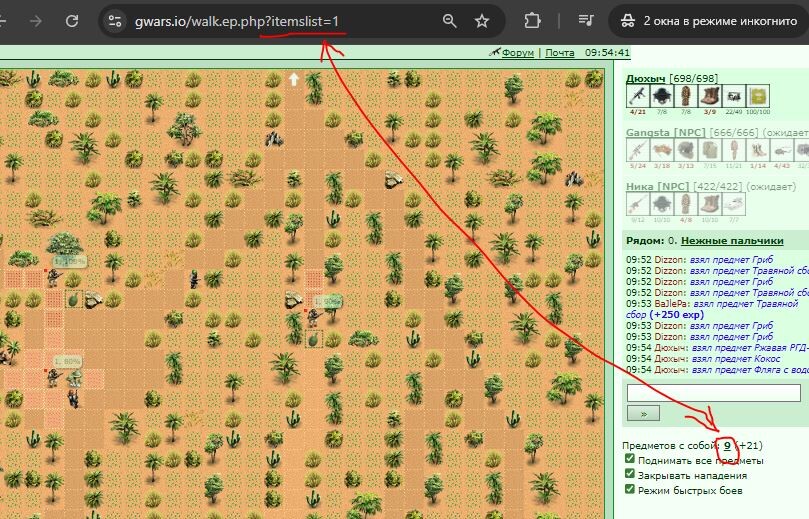The width and height of the screenshot is (809, 519).
Task: Toggle Поднимать все предметы checkbox
Action: [629, 459]
